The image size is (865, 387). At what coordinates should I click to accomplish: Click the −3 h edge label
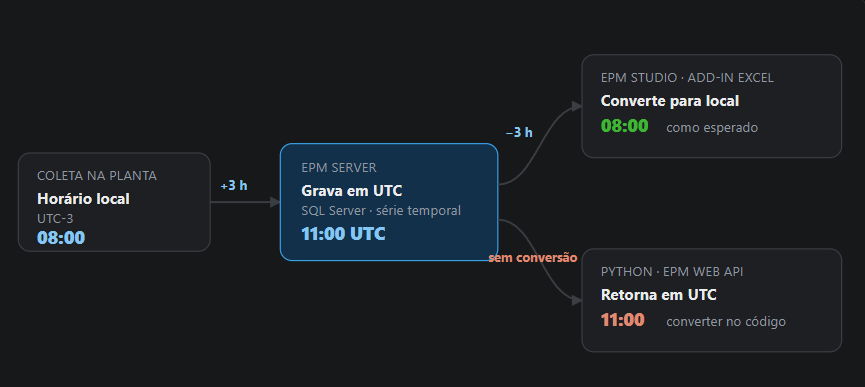(x=519, y=132)
